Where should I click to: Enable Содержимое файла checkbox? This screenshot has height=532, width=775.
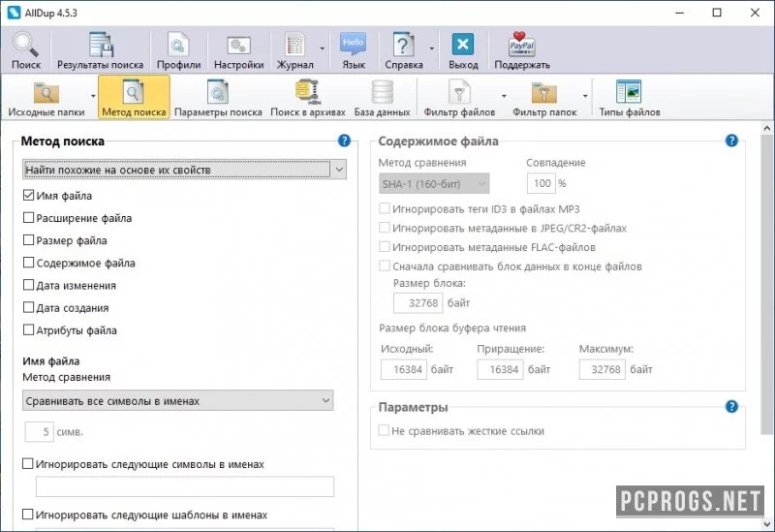[29, 263]
